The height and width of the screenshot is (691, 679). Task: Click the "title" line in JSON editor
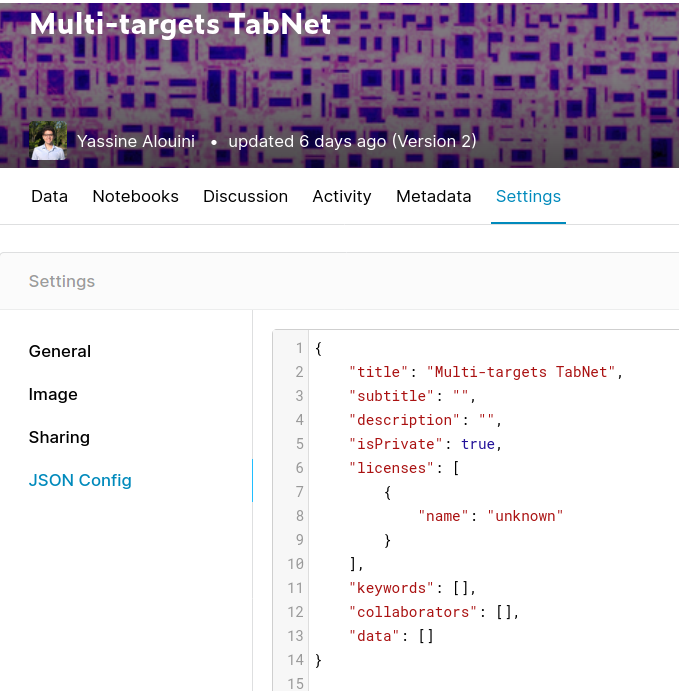(486, 372)
